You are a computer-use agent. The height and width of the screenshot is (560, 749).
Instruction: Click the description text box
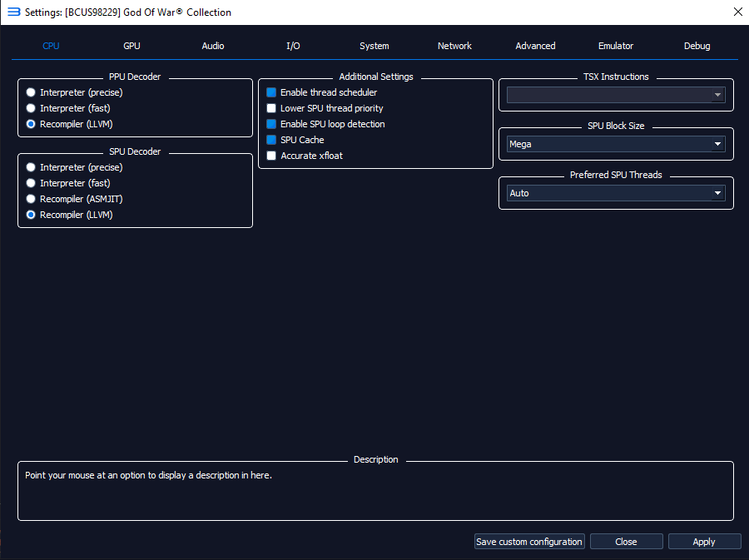tap(375, 492)
